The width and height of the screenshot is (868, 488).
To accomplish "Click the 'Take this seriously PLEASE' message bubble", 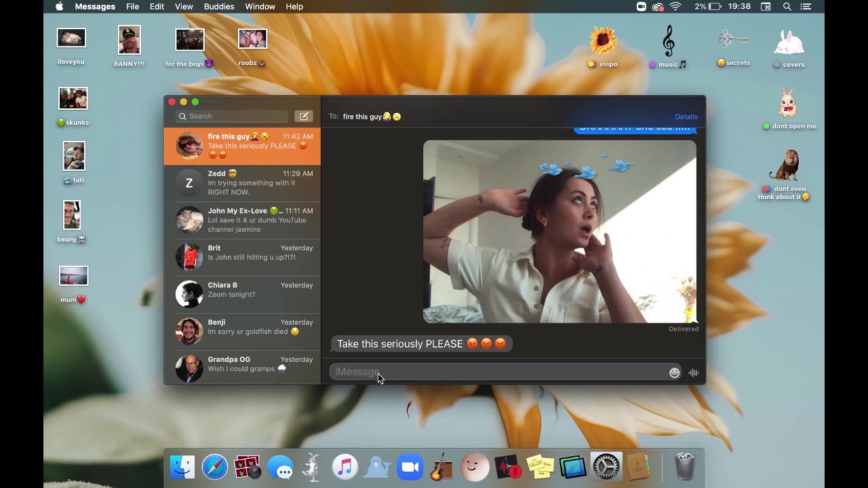I will coord(421,344).
